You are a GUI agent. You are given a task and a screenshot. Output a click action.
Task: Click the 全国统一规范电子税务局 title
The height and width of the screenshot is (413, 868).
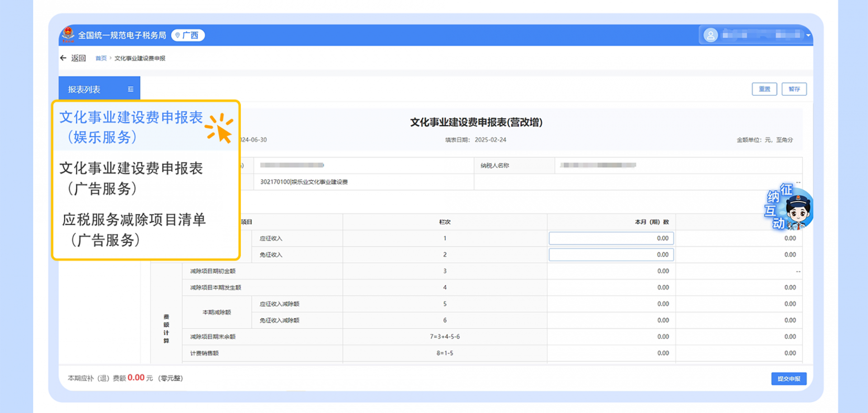click(122, 35)
